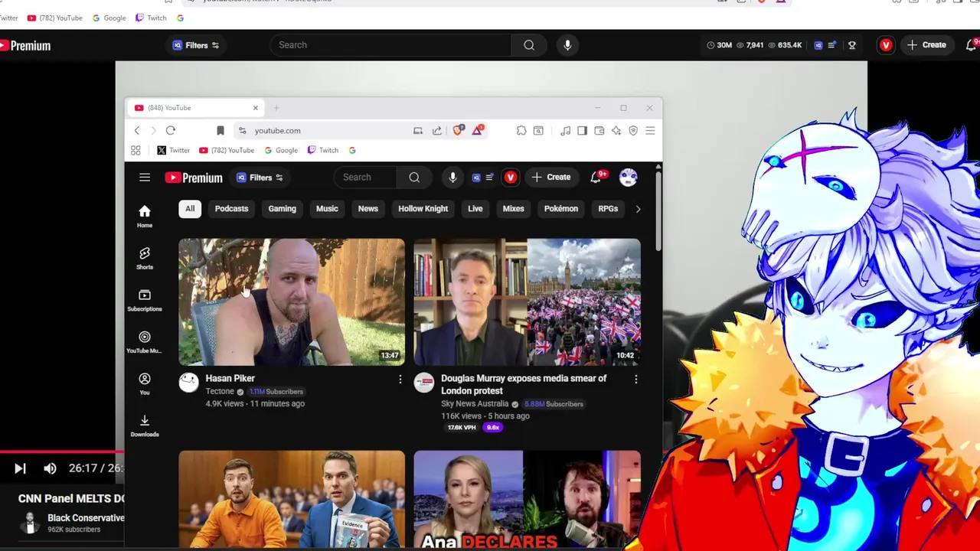The height and width of the screenshot is (551, 980).
Task: Open Leo AI sparkle icon in browser toolbar
Action: click(x=616, y=131)
